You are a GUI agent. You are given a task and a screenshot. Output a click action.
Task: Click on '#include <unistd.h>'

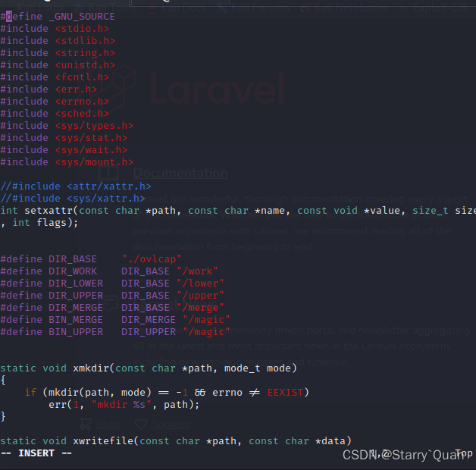pyautogui.click(x=58, y=65)
